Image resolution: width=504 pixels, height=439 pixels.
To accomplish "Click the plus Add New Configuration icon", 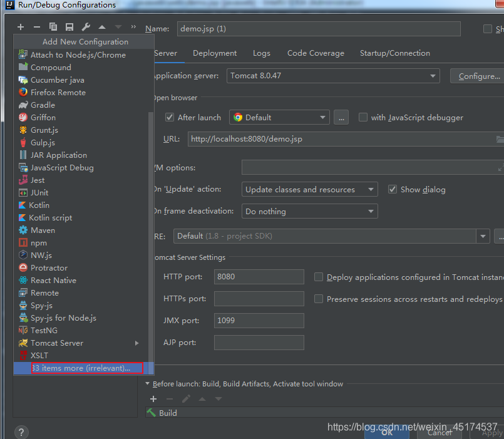I will click(21, 27).
